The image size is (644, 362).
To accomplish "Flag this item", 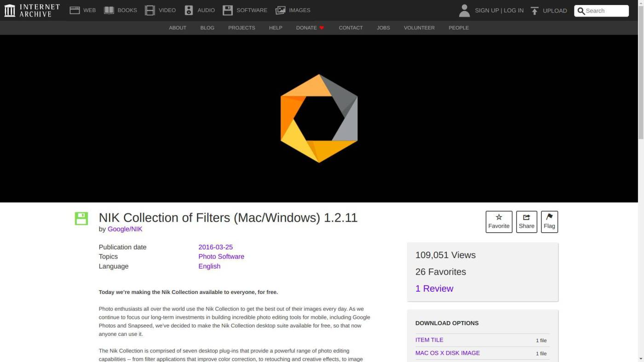I will [549, 222].
